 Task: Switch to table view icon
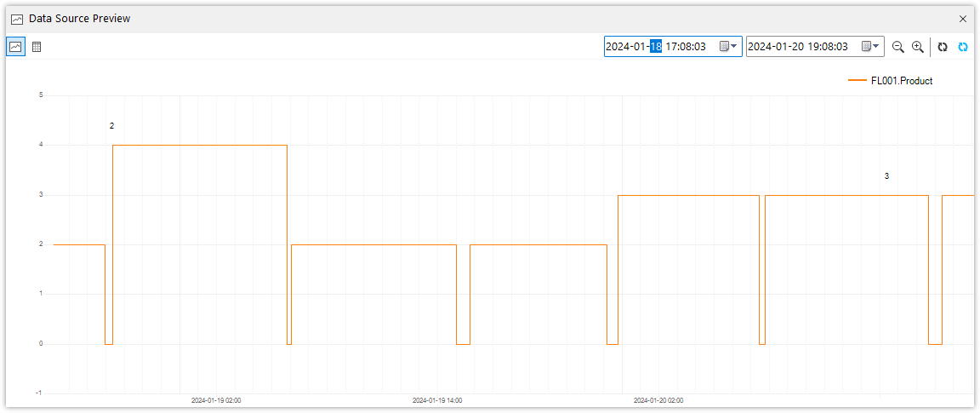click(37, 47)
